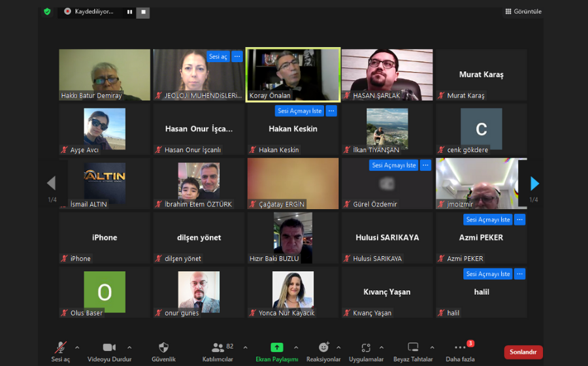
Task: Stop the recording
Action: 143,12
